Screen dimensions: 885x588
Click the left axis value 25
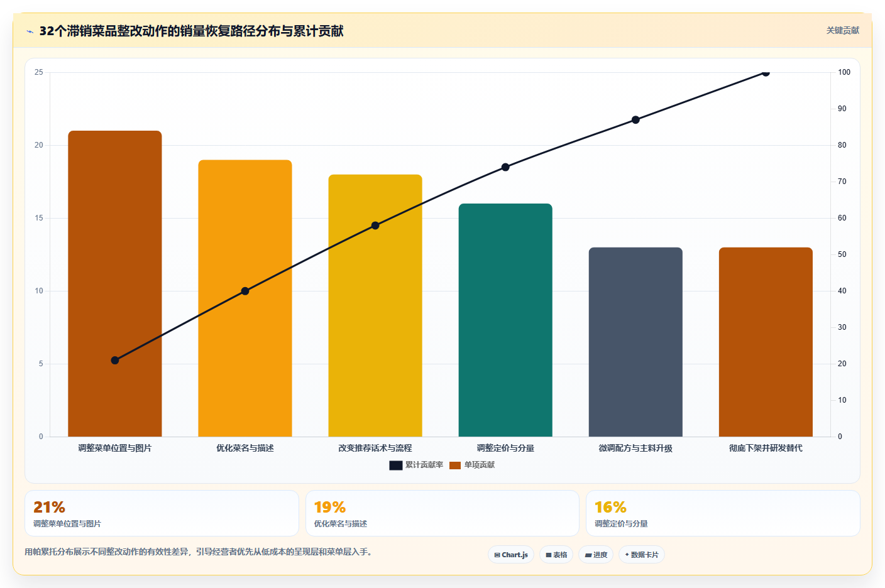click(x=39, y=72)
